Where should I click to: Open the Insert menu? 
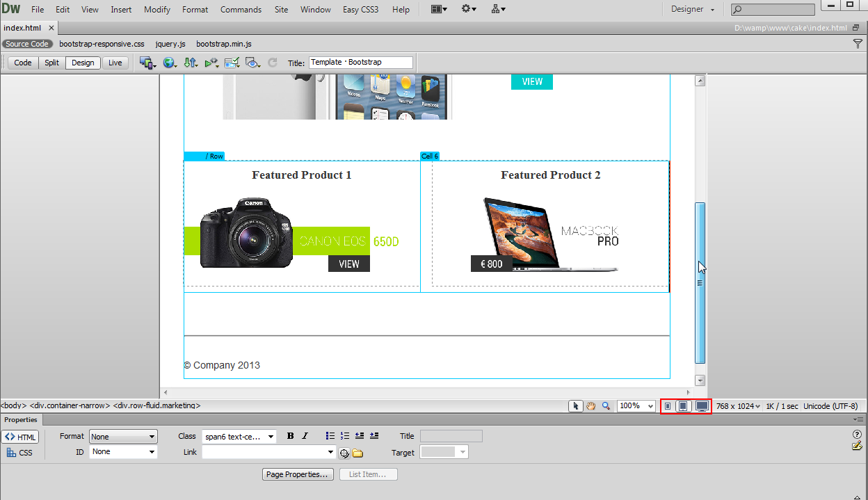[x=121, y=10]
